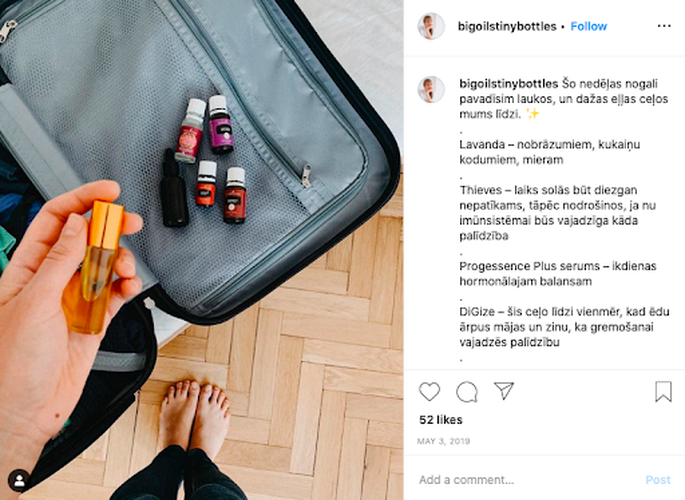Viewport: 685px width, 500px height.
Task: Click the Thieves caption paragraph
Action: pyautogui.click(x=557, y=213)
